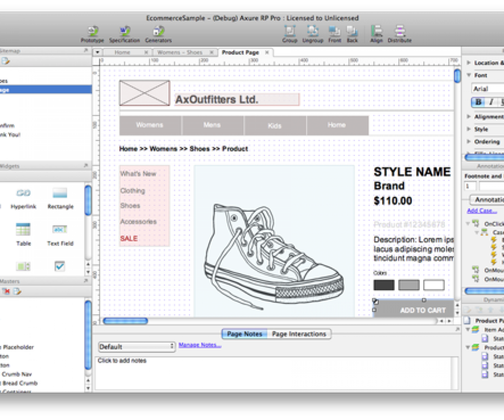Screen dimensions: 504x420
Task: Click the Align toolbar icon
Action: click(x=376, y=31)
